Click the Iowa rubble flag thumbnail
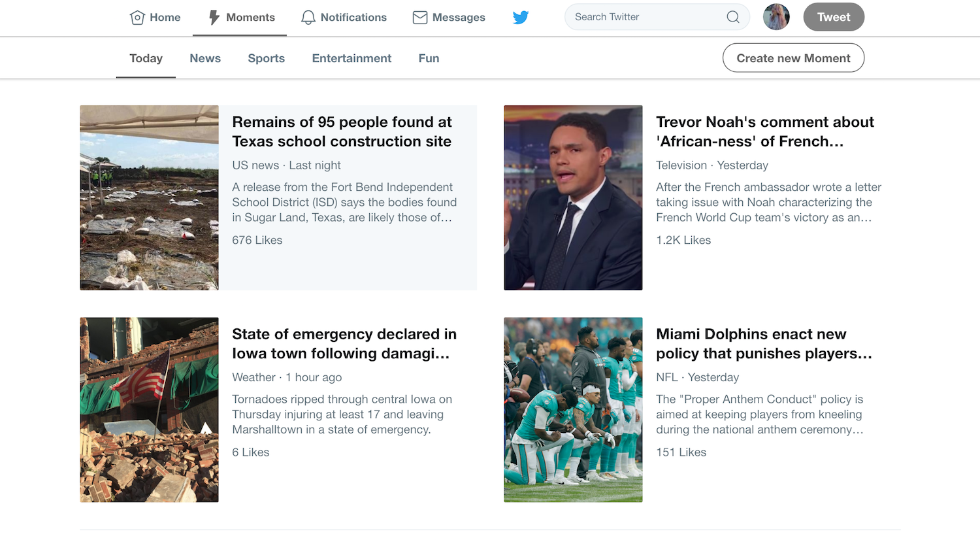 149,410
